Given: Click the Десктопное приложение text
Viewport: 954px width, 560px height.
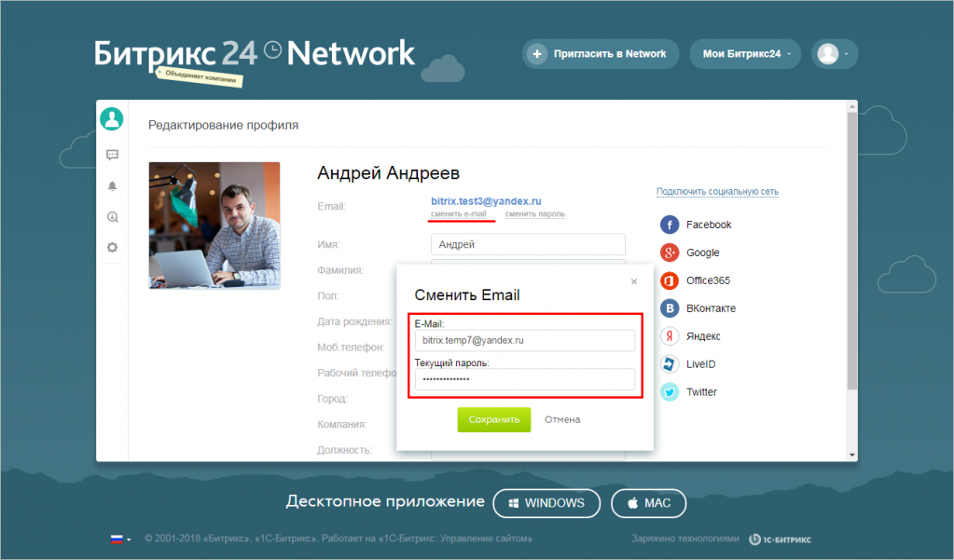Looking at the screenshot, I should (x=385, y=501).
